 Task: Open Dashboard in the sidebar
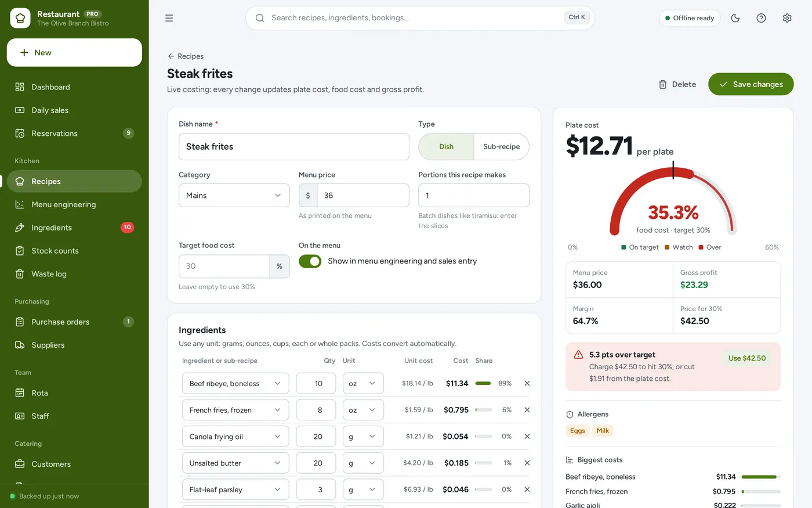pos(74,87)
